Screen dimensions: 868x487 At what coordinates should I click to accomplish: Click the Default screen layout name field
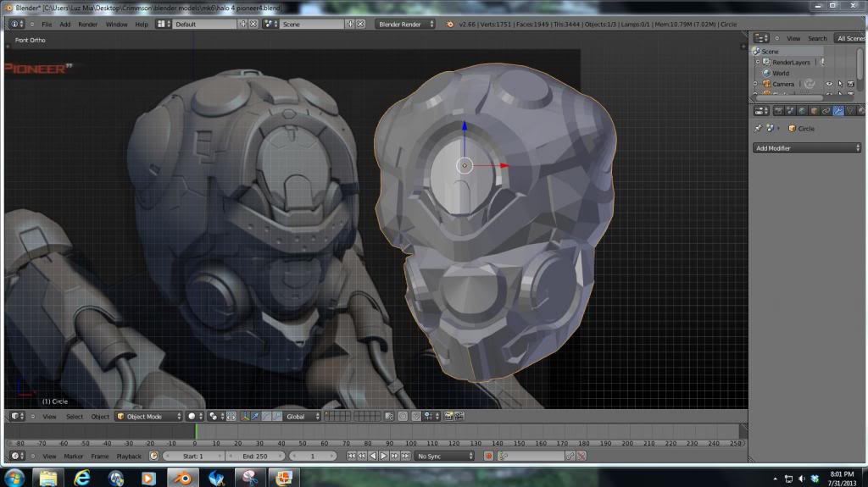[x=204, y=25]
